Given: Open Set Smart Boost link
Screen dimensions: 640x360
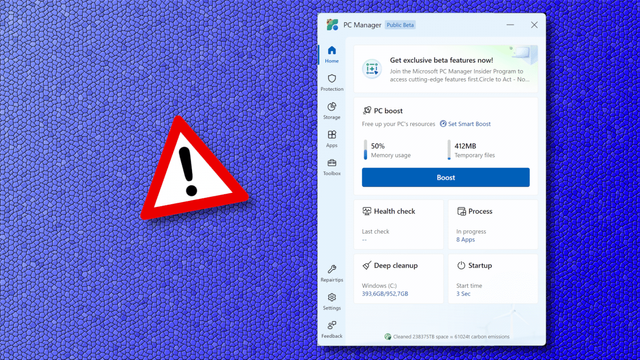Looking at the screenshot, I should click(x=465, y=124).
